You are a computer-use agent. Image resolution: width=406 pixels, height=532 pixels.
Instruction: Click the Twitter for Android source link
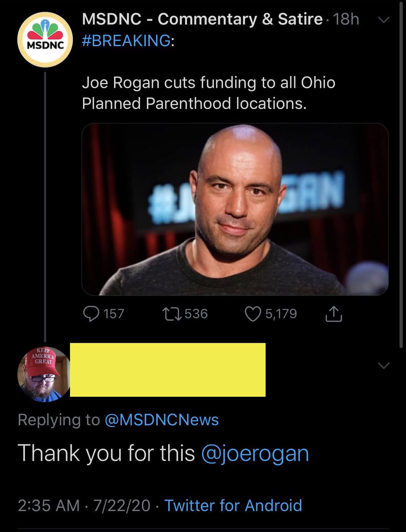233,506
